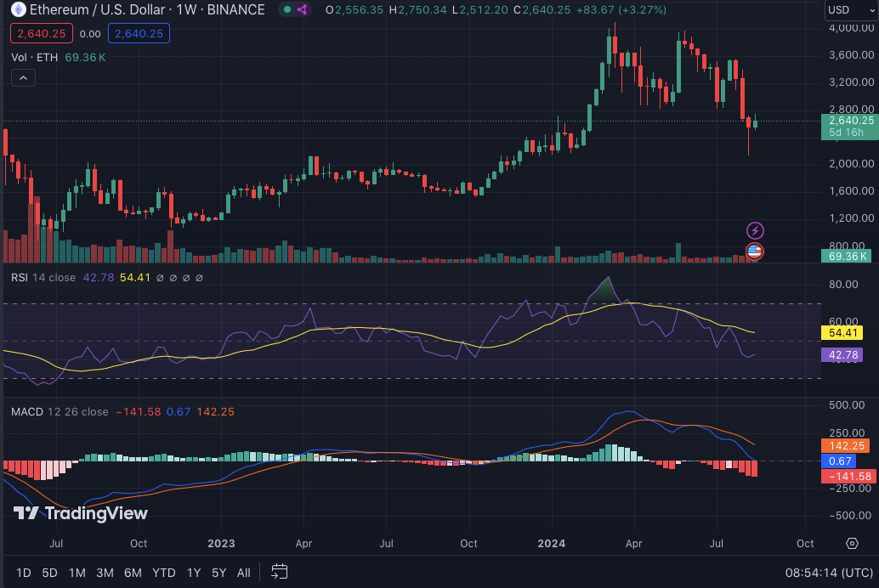Viewport: 879px width, 588px height.
Task: Open the go-to-date calendar icon
Action: pos(279,572)
